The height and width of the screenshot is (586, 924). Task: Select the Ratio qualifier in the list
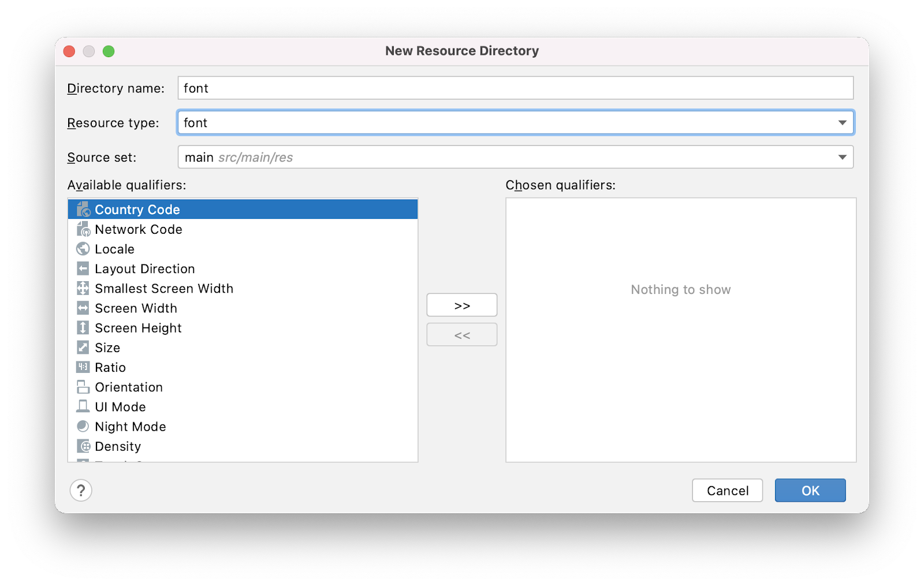tap(110, 367)
